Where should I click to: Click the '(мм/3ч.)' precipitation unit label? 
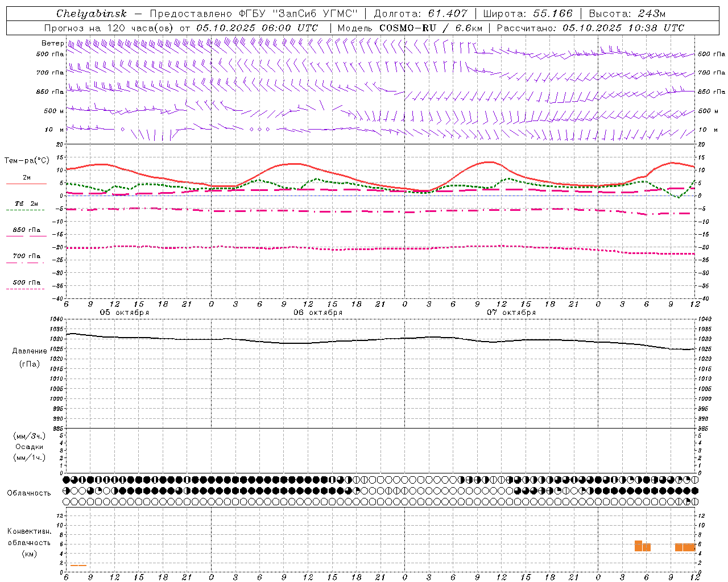[x=30, y=436]
